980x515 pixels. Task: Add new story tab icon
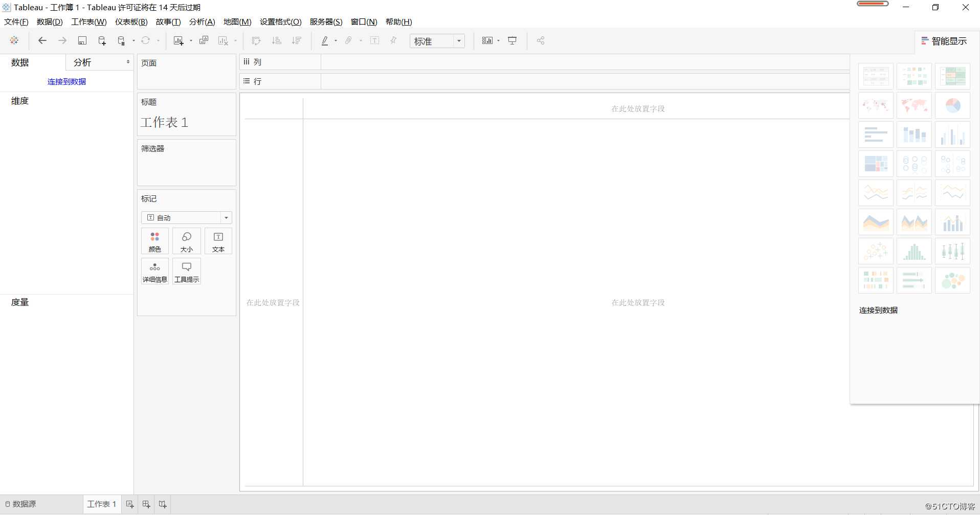pos(163,504)
